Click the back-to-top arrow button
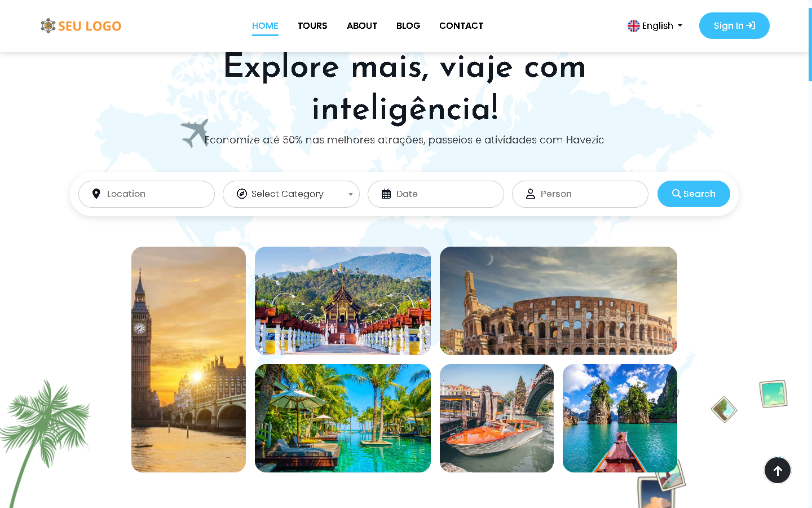 pos(778,470)
